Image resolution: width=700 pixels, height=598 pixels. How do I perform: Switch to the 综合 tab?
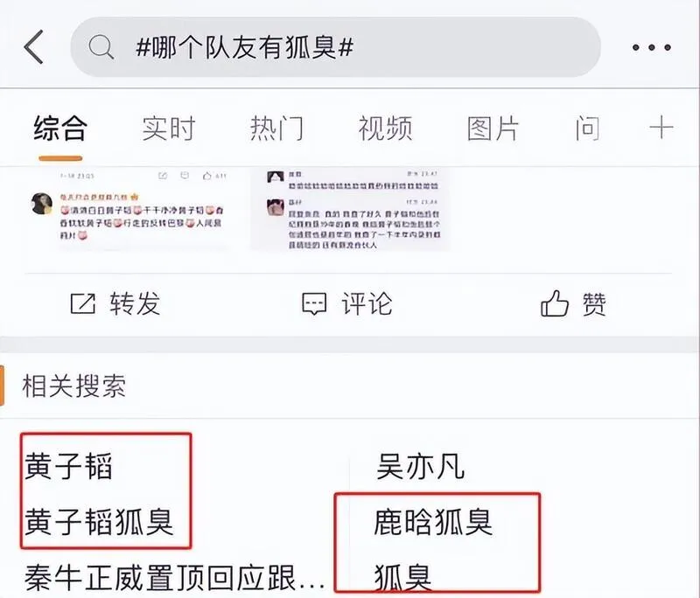coord(60,129)
